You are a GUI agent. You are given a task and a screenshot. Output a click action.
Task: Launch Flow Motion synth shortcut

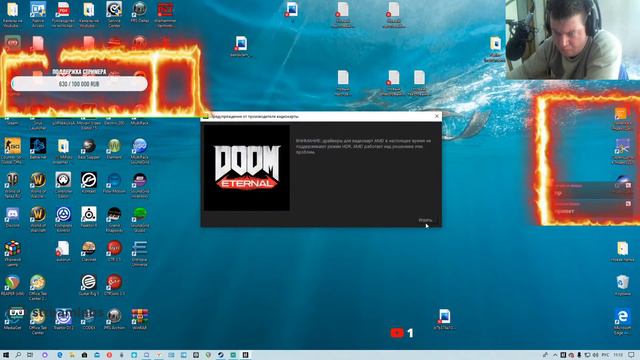coord(114,183)
